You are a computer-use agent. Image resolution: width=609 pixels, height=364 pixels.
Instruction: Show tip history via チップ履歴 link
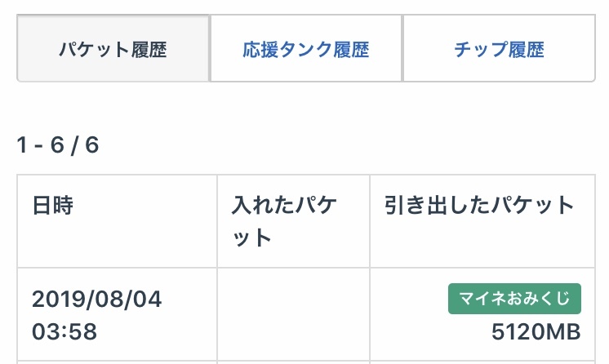tap(499, 50)
